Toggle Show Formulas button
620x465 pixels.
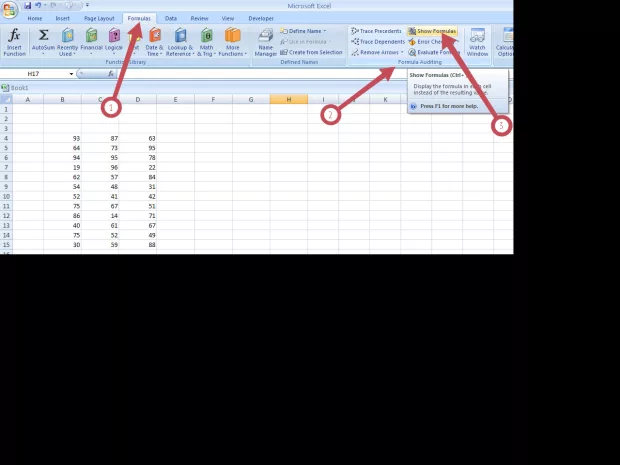432,31
